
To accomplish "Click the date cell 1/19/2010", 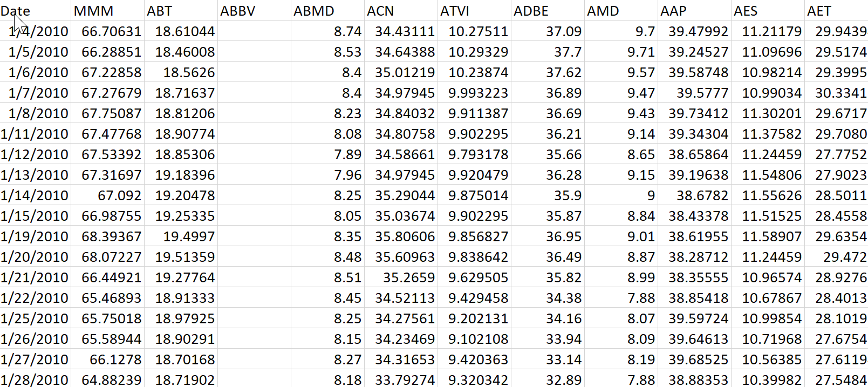I will pos(36,236).
